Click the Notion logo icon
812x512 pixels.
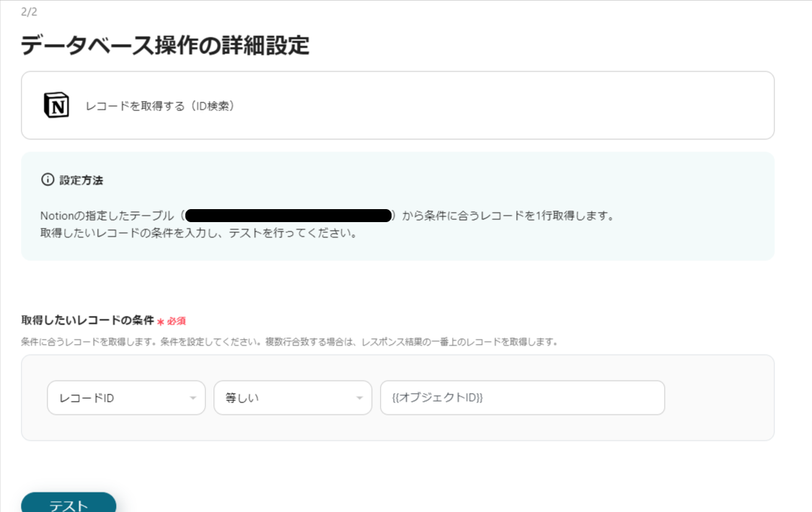[56, 105]
